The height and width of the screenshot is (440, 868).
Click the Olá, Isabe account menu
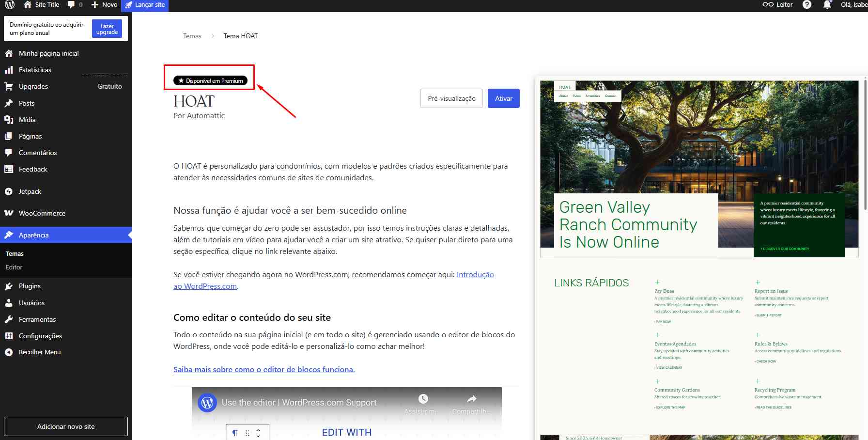pyautogui.click(x=854, y=5)
